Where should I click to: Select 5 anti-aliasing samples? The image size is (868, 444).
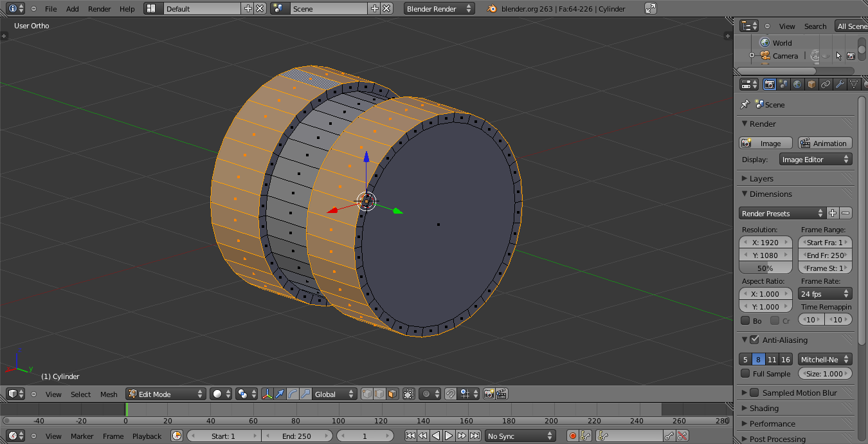745,359
